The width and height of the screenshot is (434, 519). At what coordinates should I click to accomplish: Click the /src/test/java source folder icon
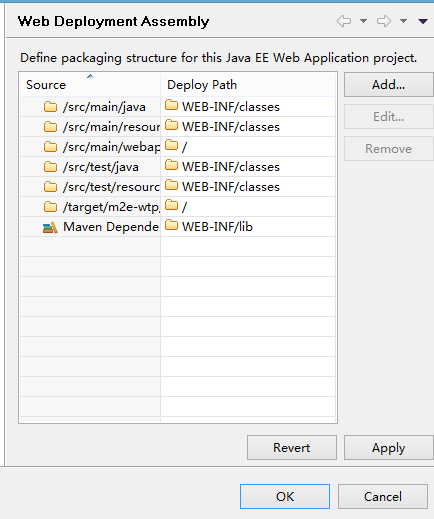pos(50,167)
